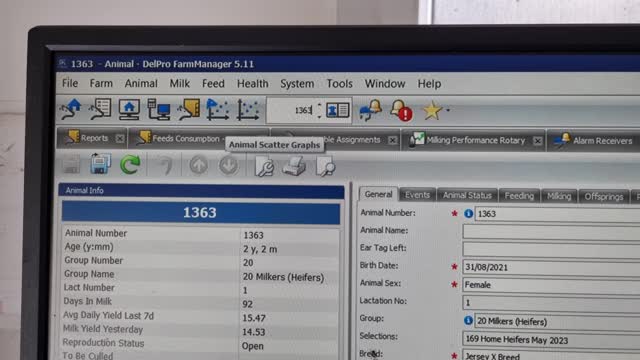Open the flag scatter graph icon
Viewport: 640px width, 360px height.
tap(218, 110)
